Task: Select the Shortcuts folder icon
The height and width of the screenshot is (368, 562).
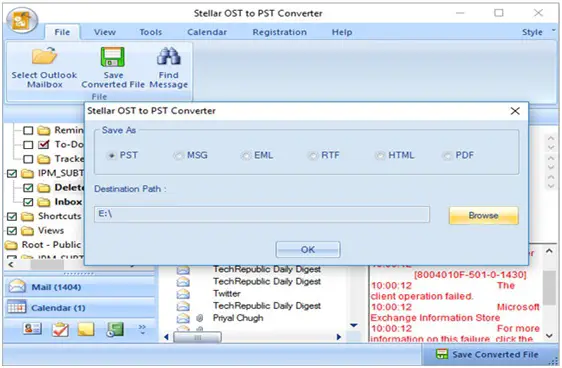Action: pos(27,216)
